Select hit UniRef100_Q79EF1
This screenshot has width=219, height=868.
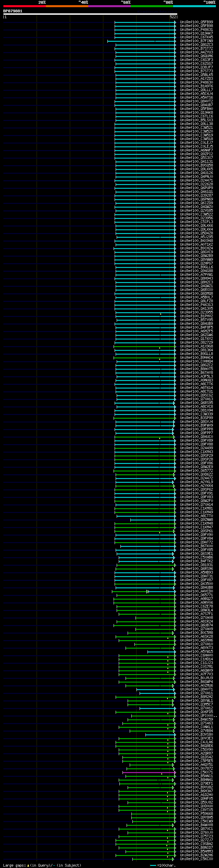tap(196, 783)
